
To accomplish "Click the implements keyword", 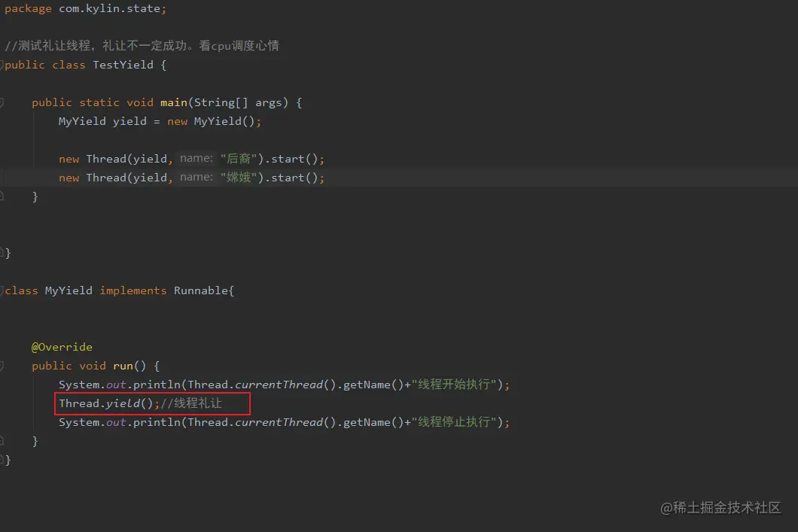I will (x=132, y=291).
